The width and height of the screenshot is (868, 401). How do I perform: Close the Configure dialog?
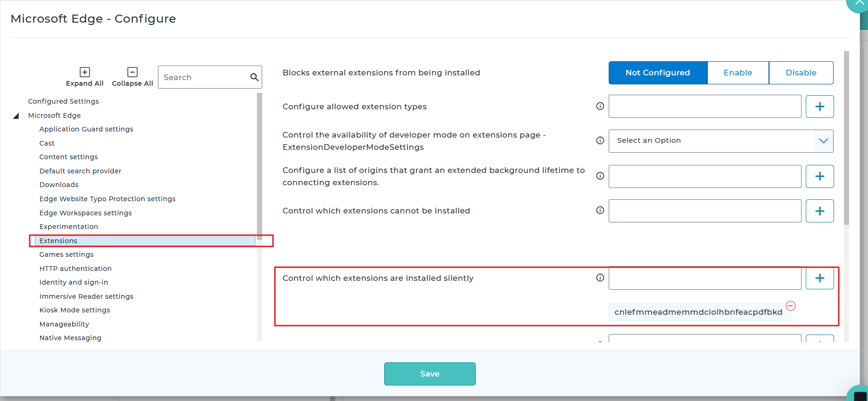[859, 4]
